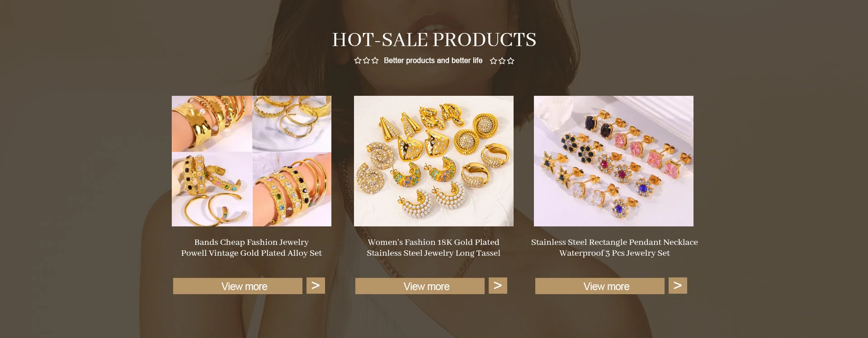Select the gold bangles collage product image
This screenshot has width=868, height=338.
(251, 161)
